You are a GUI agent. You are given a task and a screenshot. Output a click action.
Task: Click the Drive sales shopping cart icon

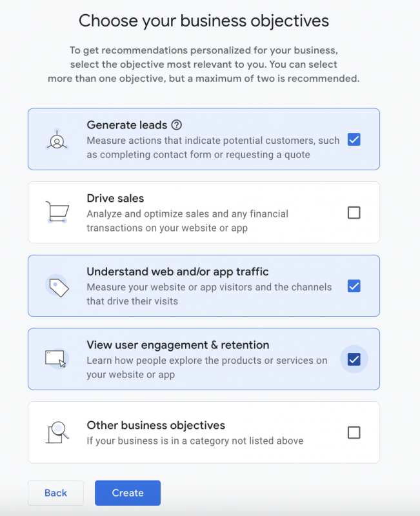point(57,212)
